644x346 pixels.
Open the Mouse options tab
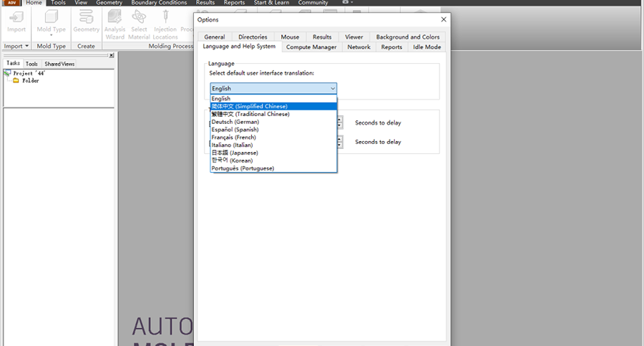pos(290,37)
